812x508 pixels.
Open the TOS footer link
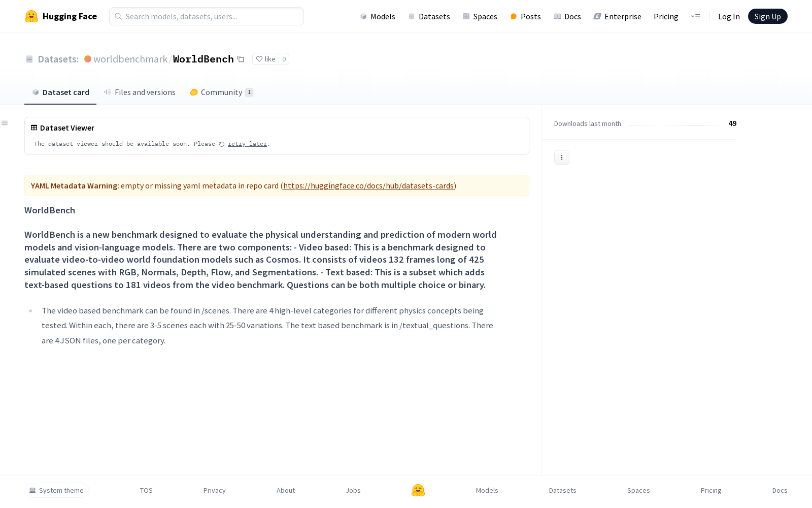(146, 490)
